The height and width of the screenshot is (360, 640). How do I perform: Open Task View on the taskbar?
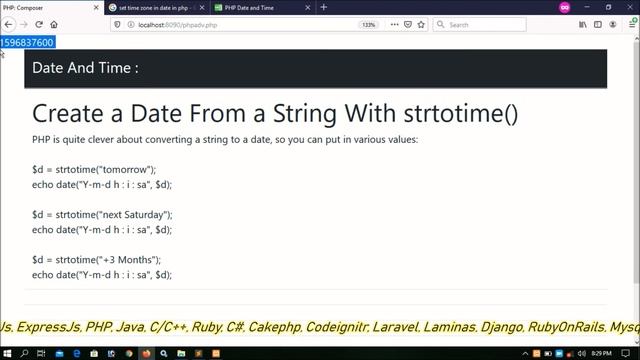(41, 353)
